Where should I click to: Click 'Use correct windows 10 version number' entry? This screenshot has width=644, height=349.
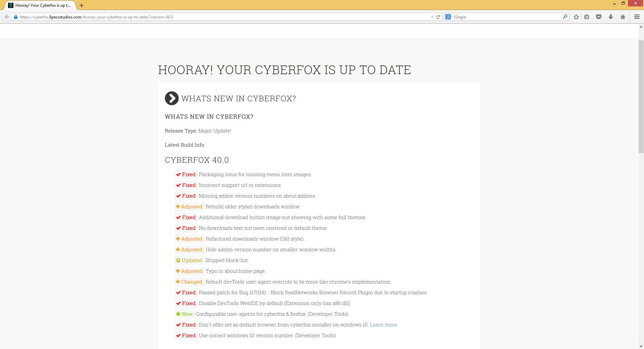point(267,336)
